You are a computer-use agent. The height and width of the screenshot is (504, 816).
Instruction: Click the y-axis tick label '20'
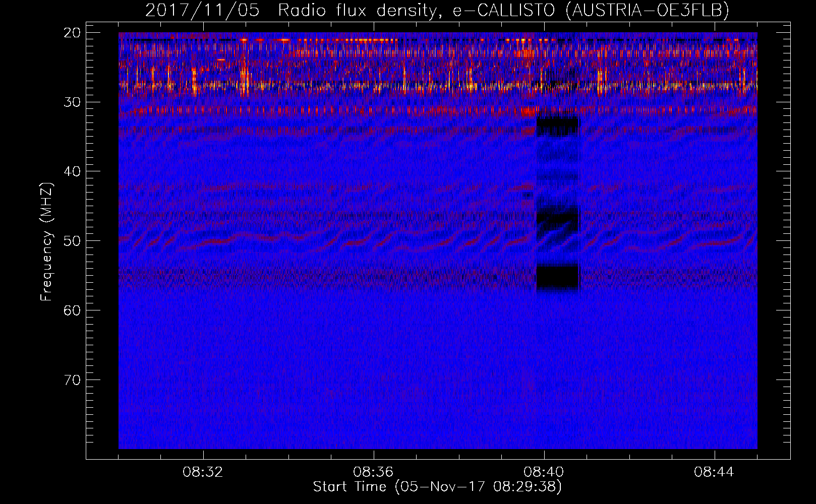73,33
